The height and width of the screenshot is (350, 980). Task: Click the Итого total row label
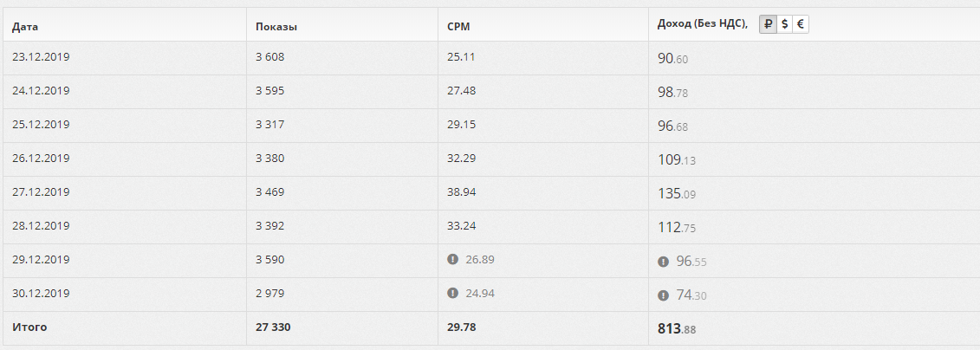point(29,327)
